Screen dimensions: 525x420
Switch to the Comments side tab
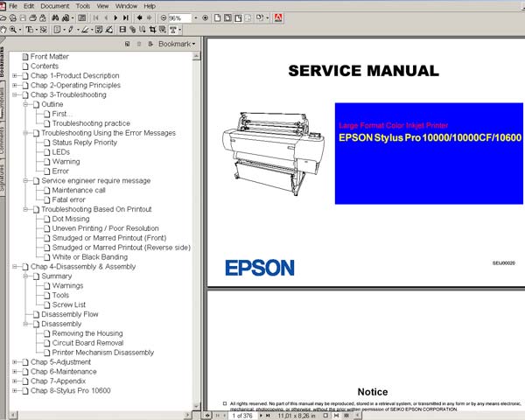(x=2, y=140)
